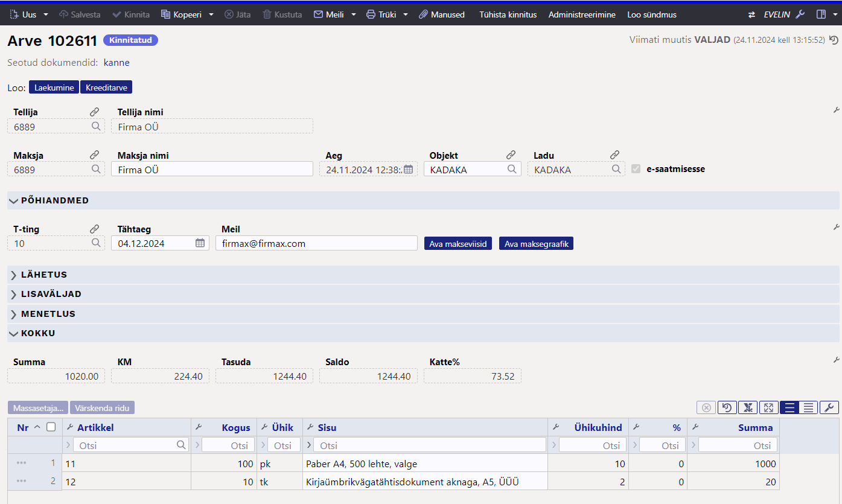Click the disabled circled-X icon above the table

tap(706, 407)
